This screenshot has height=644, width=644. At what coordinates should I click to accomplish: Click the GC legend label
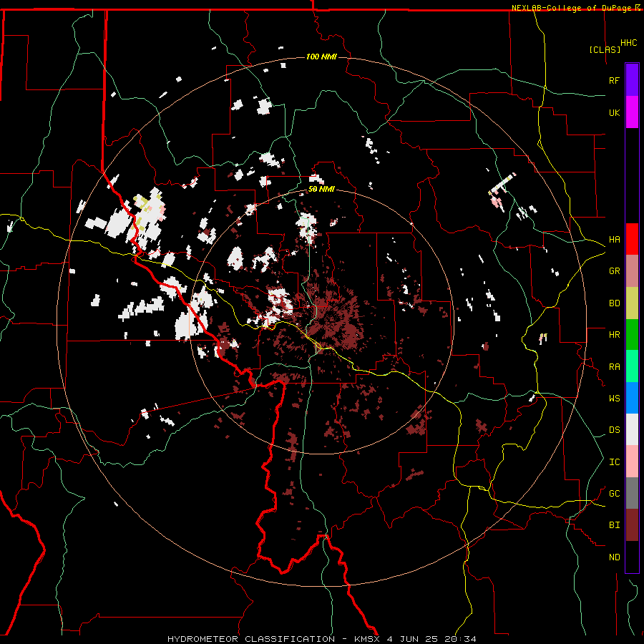[615, 494]
